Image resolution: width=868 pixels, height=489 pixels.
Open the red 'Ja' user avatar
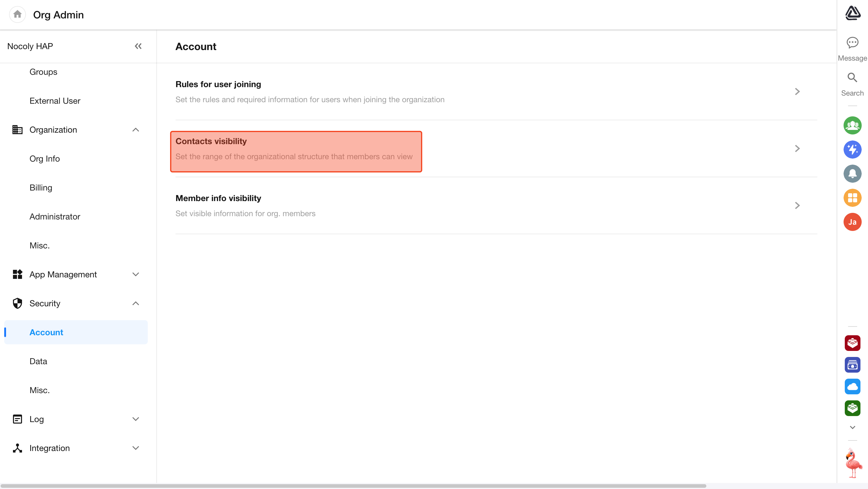click(x=852, y=222)
